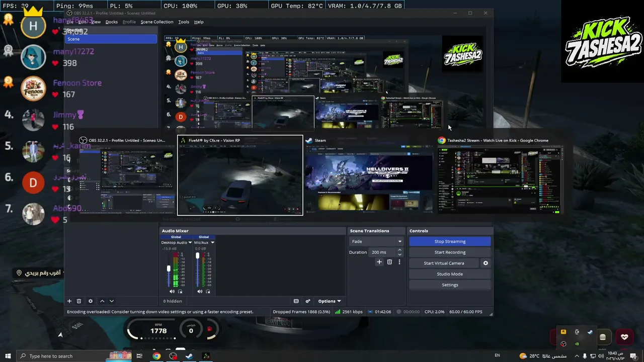644x362 pixels.
Task: Click the NVIDIA icon in tray overflow
Action: coord(577,344)
